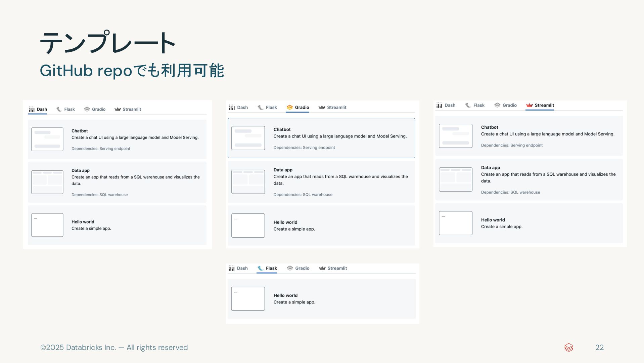
Task: Select the active Streamlit tab in the right panel
Action: 540,105
